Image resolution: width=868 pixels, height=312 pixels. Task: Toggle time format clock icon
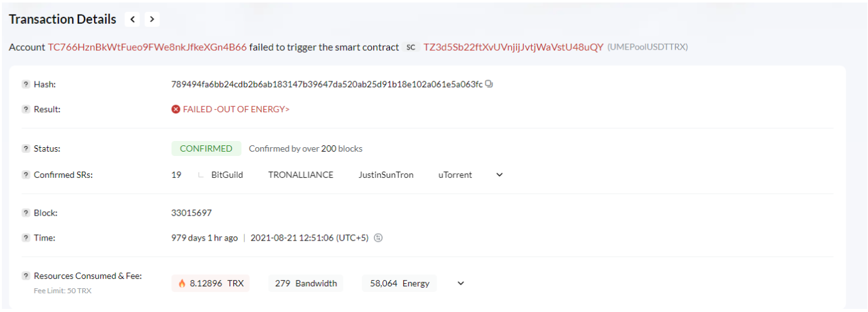pos(378,237)
